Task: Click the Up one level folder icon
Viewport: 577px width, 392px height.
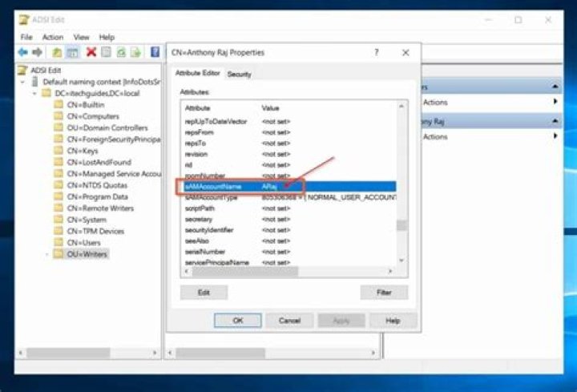Action: coord(57,52)
